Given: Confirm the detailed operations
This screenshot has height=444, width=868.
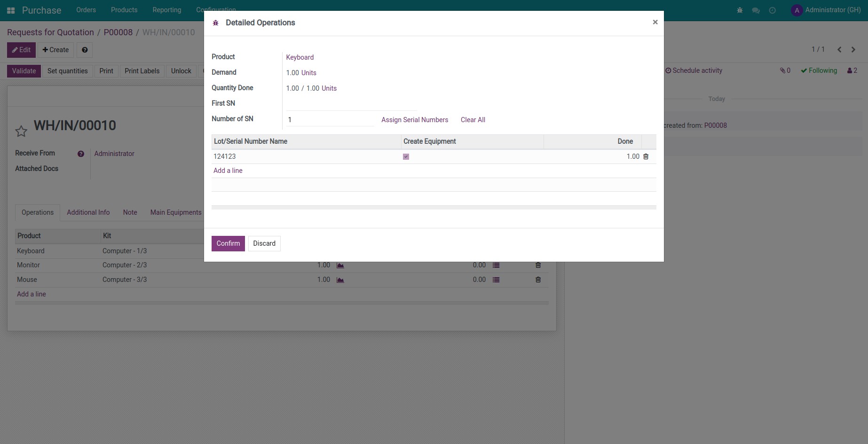Looking at the screenshot, I should (x=228, y=243).
